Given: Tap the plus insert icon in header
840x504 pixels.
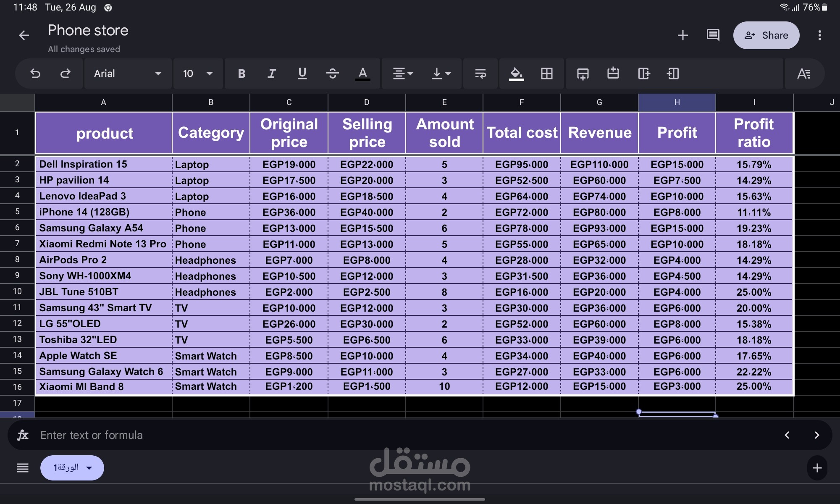Looking at the screenshot, I should pyautogui.click(x=683, y=35).
